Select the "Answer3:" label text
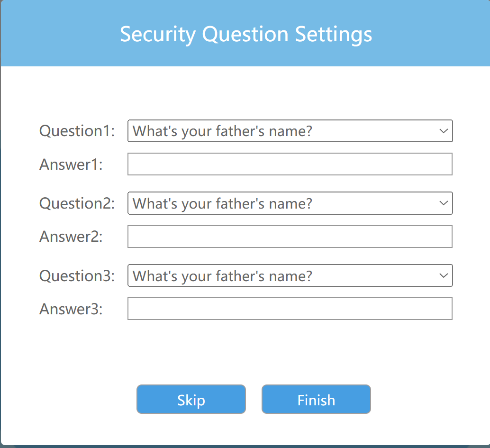The width and height of the screenshot is (490, 448). (x=71, y=309)
